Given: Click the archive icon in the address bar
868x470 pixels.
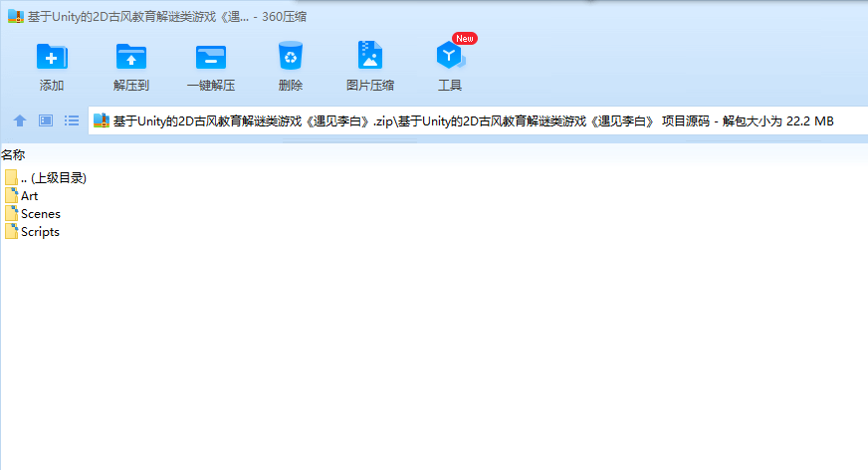Looking at the screenshot, I should coord(102,120).
